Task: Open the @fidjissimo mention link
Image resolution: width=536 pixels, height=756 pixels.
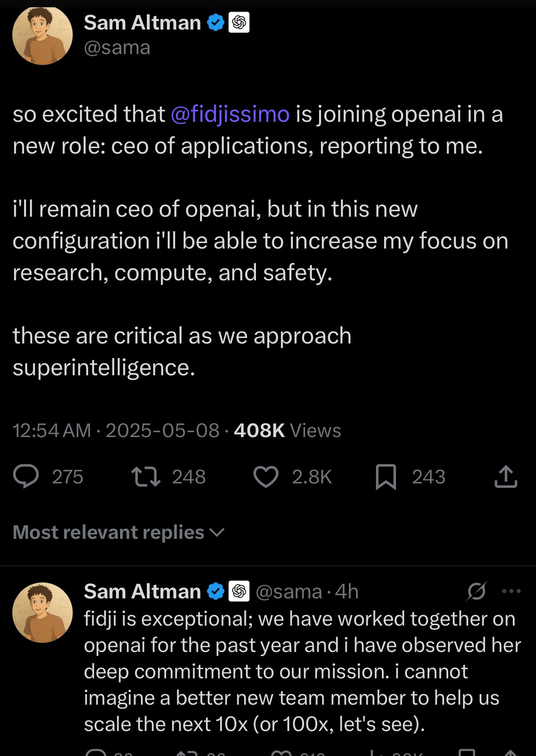Action: coord(230,114)
